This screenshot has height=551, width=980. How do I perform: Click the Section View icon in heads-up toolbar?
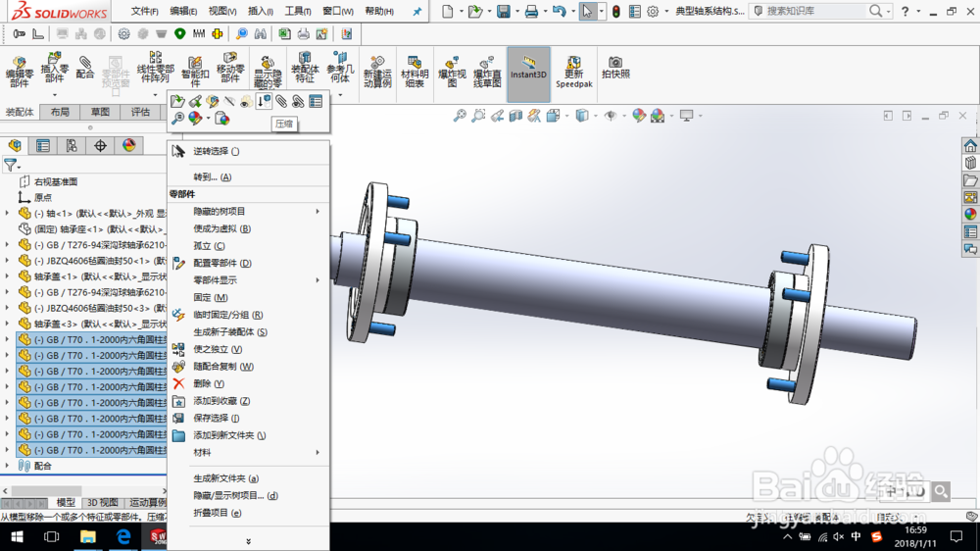pyautogui.click(x=515, y=116)
